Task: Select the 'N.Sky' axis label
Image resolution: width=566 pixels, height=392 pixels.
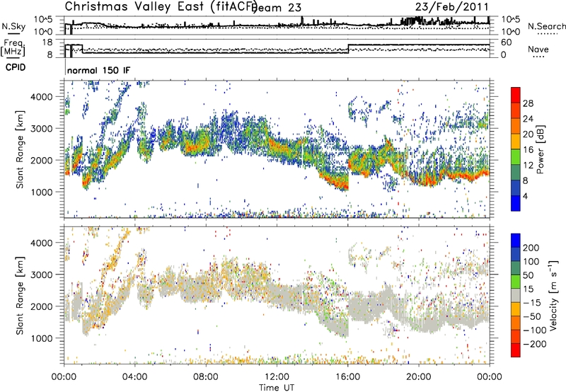Action: [13, 26]
